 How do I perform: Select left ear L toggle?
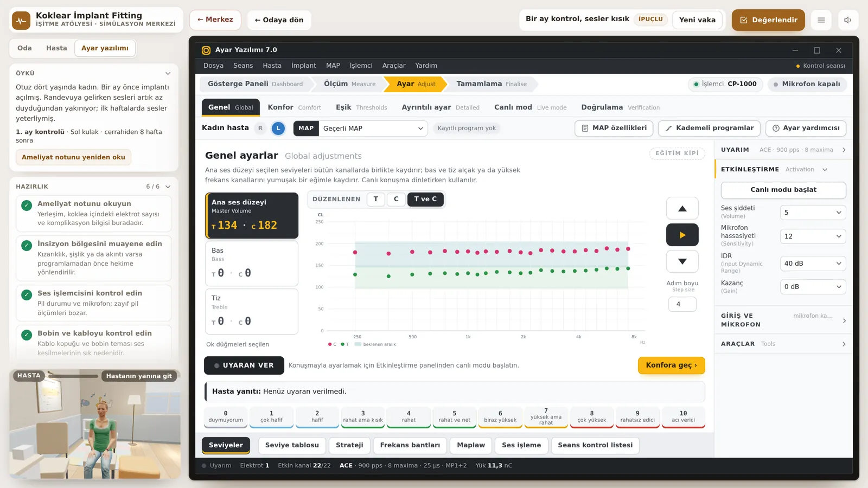(x=278, y=129)
